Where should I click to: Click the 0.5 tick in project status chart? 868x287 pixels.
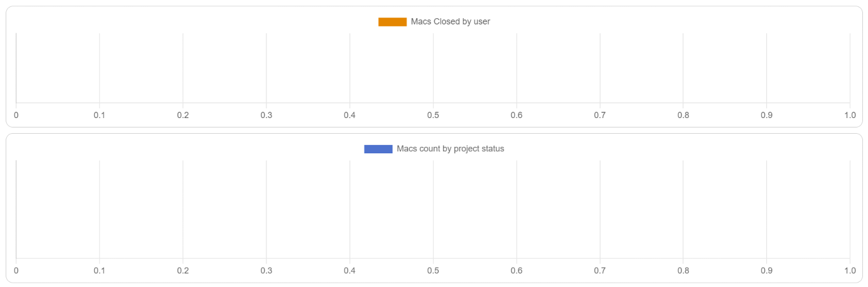click(x=433, y=271)
